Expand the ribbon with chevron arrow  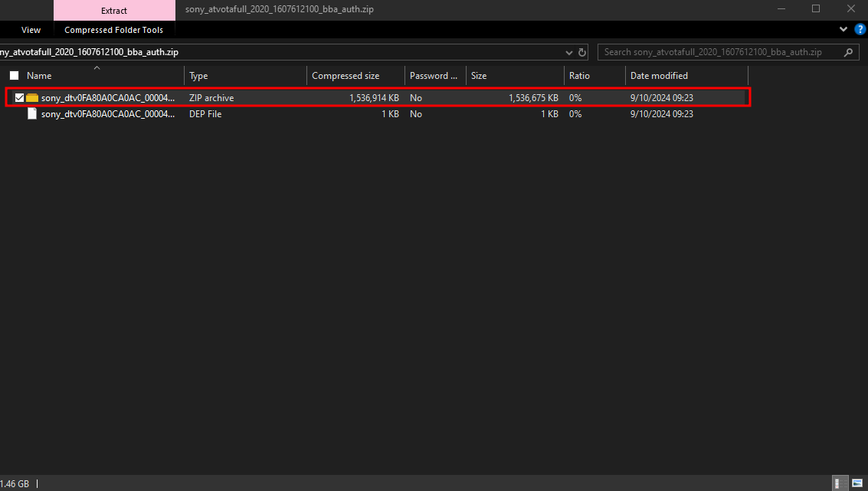[843, 29]
